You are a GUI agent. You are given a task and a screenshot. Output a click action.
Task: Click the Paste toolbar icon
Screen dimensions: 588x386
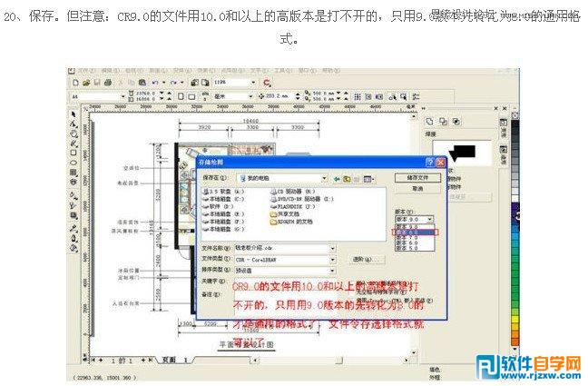click(x=142, y=83)
